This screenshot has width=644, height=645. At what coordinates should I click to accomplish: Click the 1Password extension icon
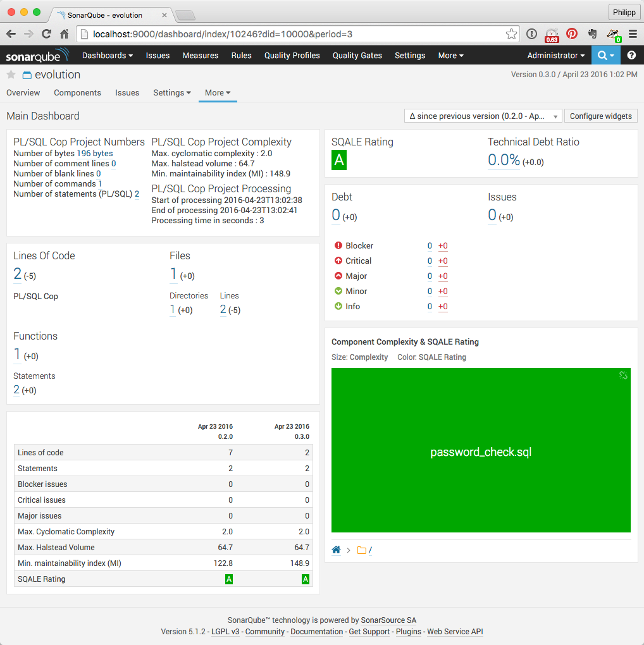pyautogui.click(x=531, y=34)
